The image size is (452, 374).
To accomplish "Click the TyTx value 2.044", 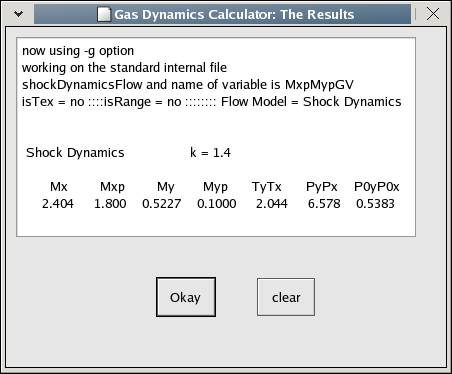I will pyautogui.click(x=272, y=204).
